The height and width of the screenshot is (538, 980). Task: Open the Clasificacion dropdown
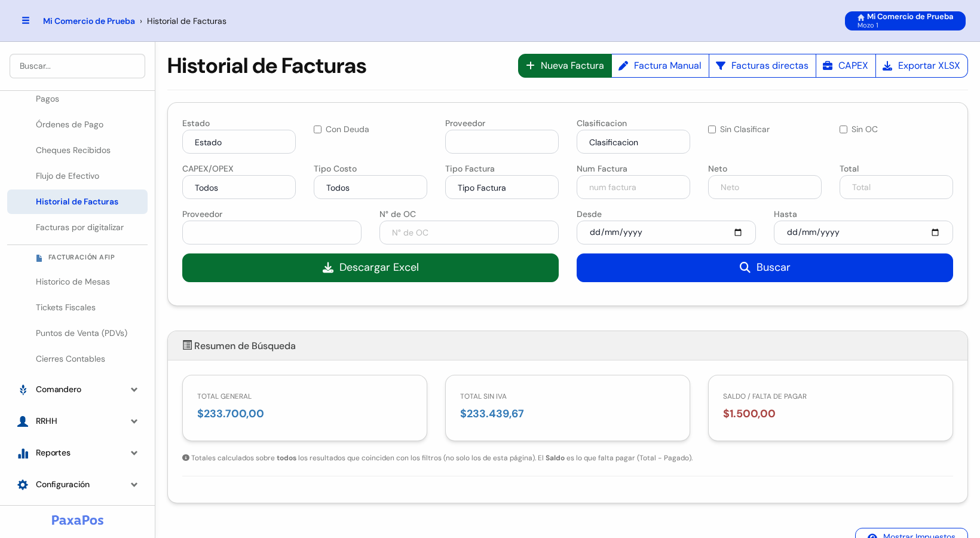pos(633,142)
